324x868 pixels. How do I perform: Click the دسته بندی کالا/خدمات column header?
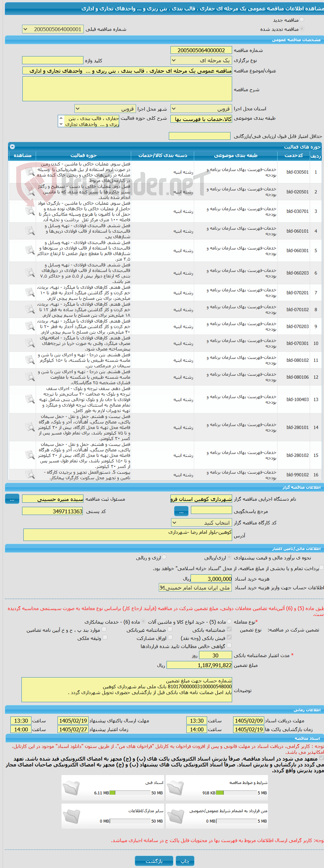163,155
